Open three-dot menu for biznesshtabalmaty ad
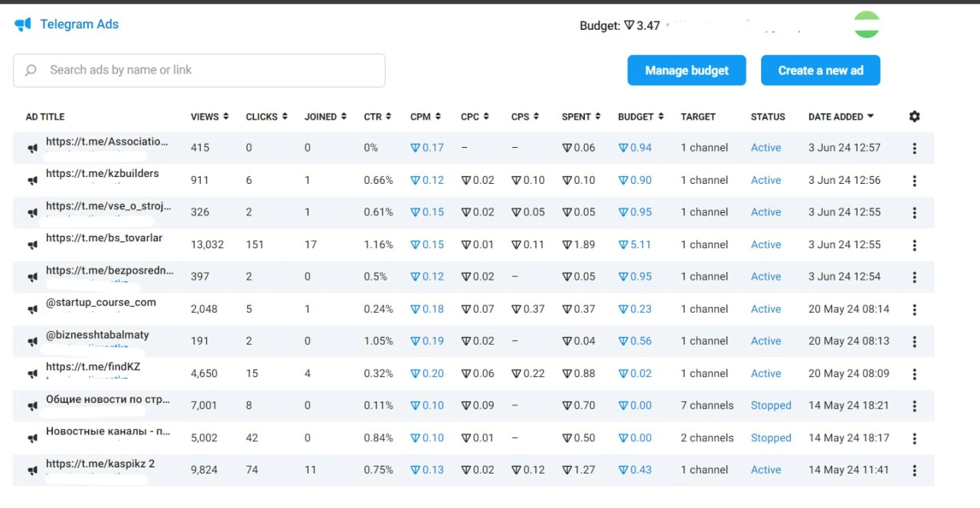Screen dimensions: 980x508 pyautogui.click(x=914, y=341)
